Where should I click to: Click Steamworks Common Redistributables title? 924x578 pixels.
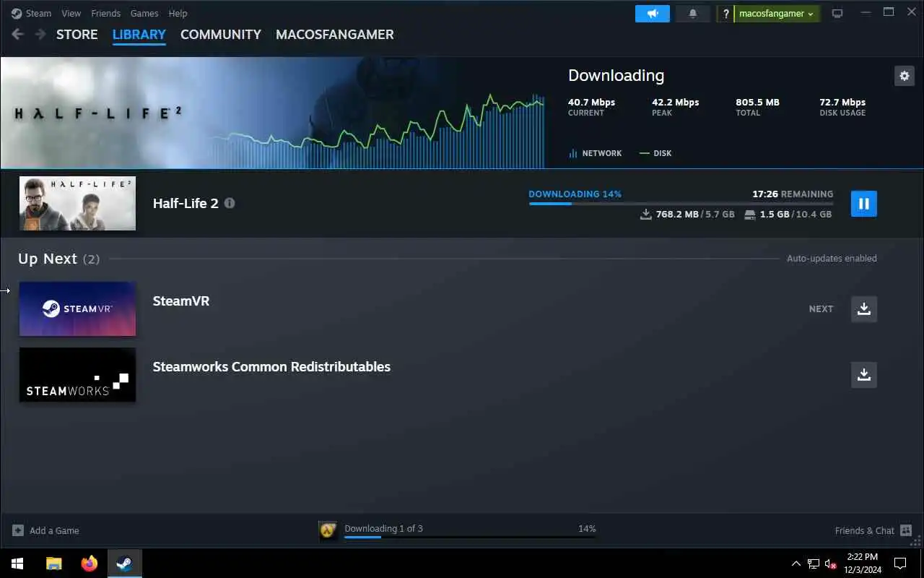[271, 367]
